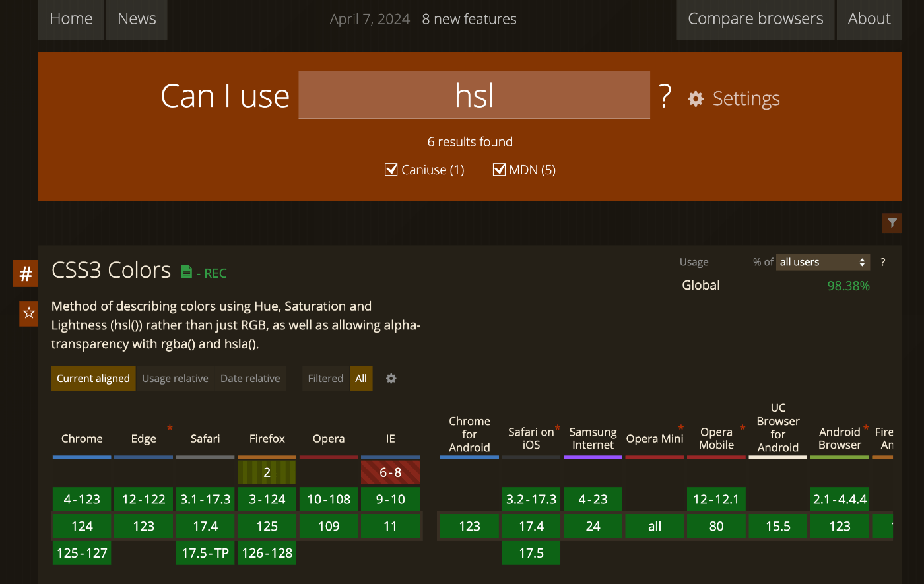Image resolution: width=924 pixels, height=584 pixels.
Task: Click the Safari on iOS 17.5 cell
Action: click(531, 553)
